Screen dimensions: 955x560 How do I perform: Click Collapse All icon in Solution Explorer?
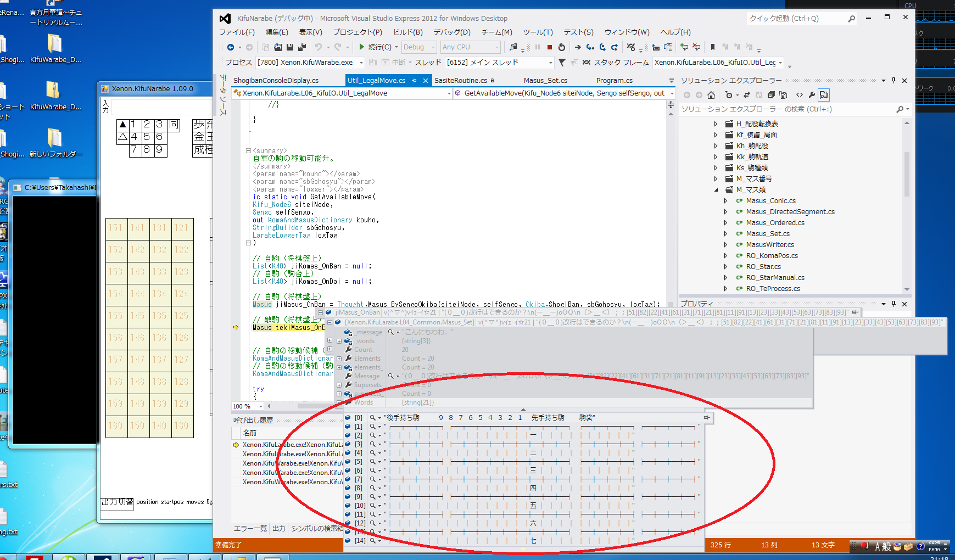click(x=771, y=95)
